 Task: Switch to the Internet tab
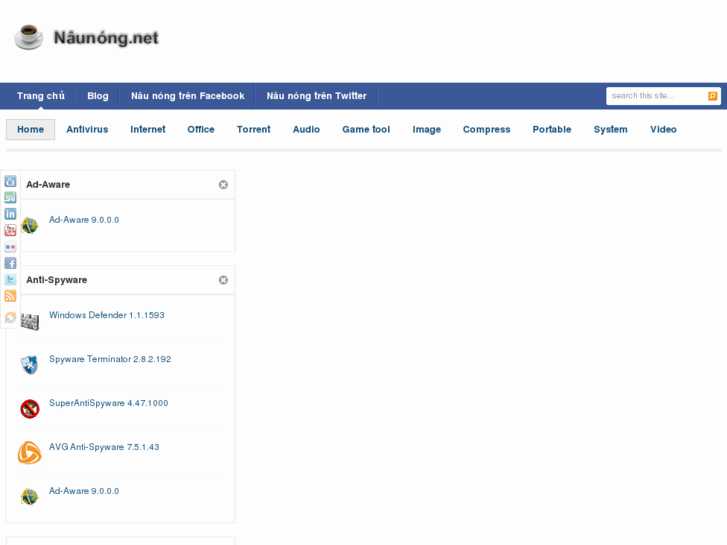click(147, 129)
